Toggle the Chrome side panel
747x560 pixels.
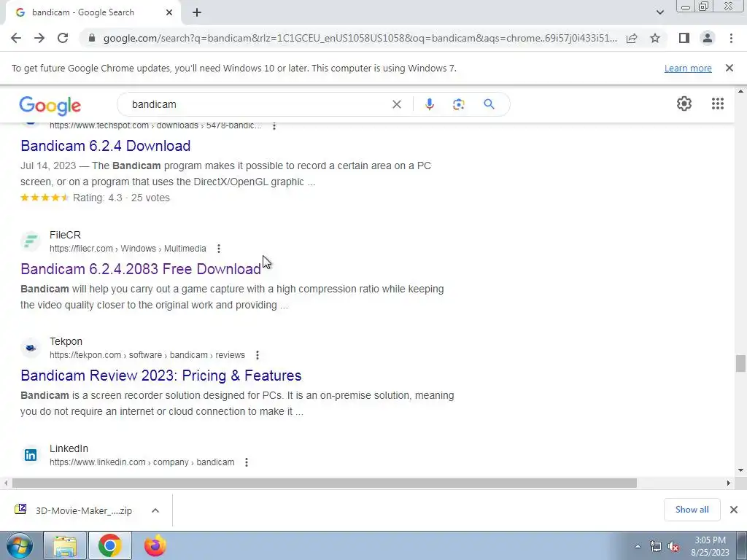point(684,38)
